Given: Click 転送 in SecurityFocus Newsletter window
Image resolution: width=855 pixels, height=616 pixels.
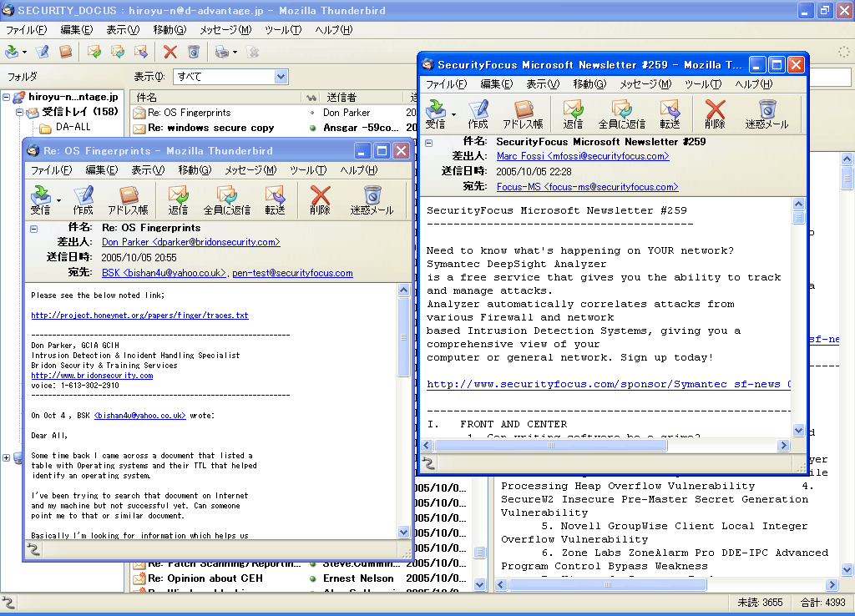Looking at the screenshot, I should 670,114.
